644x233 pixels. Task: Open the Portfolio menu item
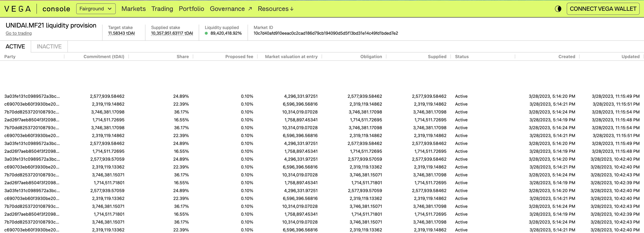click(191, 9)
